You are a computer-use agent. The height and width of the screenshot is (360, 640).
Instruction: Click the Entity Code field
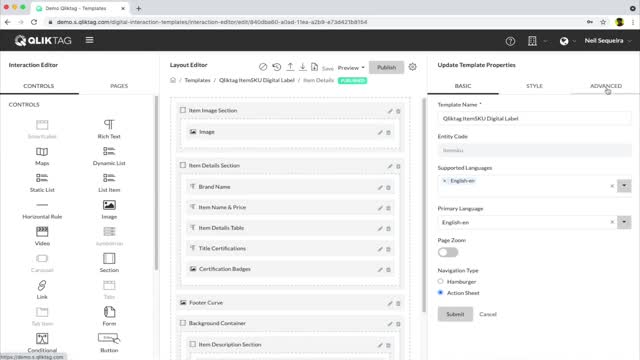(x=534, y=150)
